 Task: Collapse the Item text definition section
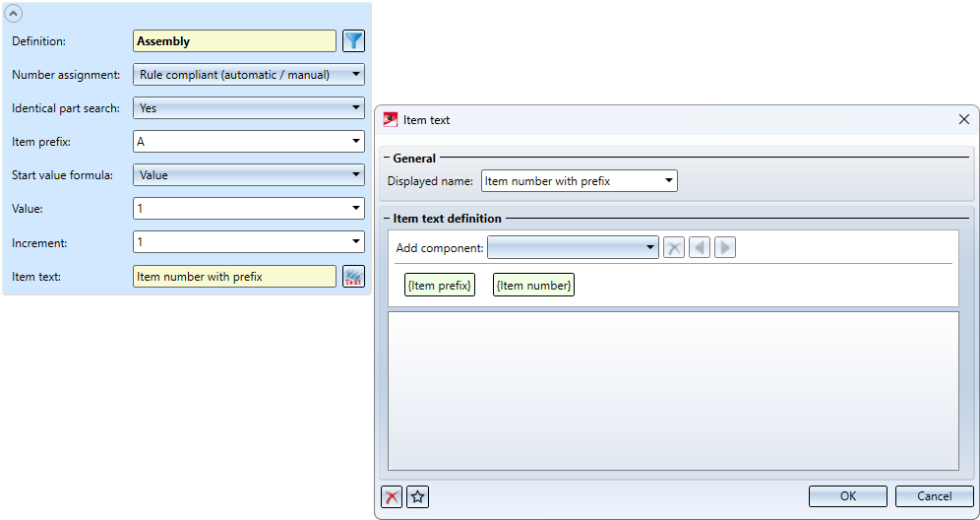[x=387, y=219]
